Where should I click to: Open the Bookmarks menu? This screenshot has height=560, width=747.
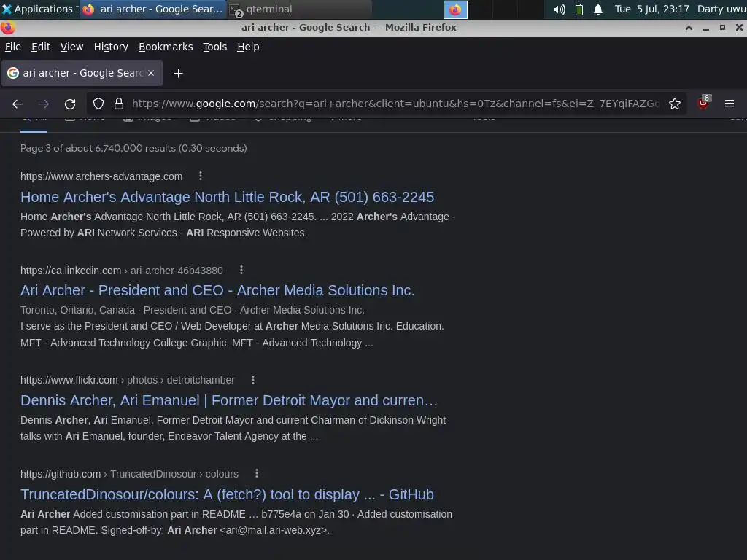166,47
